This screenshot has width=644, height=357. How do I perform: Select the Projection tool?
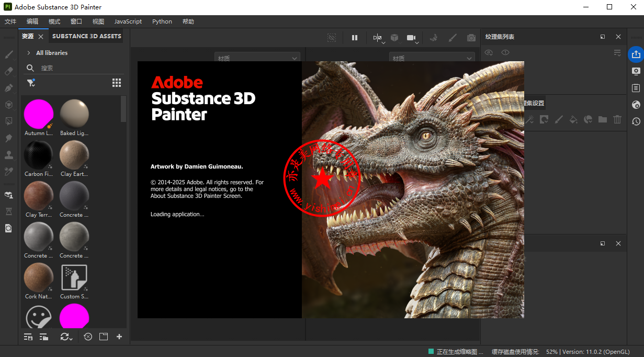pyautogui.click(x=9, y=88)
